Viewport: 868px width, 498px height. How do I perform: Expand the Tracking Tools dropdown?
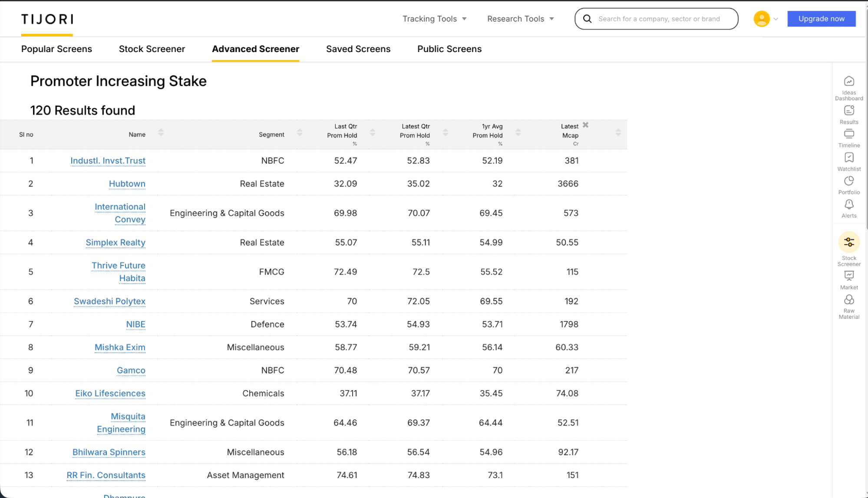[434, 19]
